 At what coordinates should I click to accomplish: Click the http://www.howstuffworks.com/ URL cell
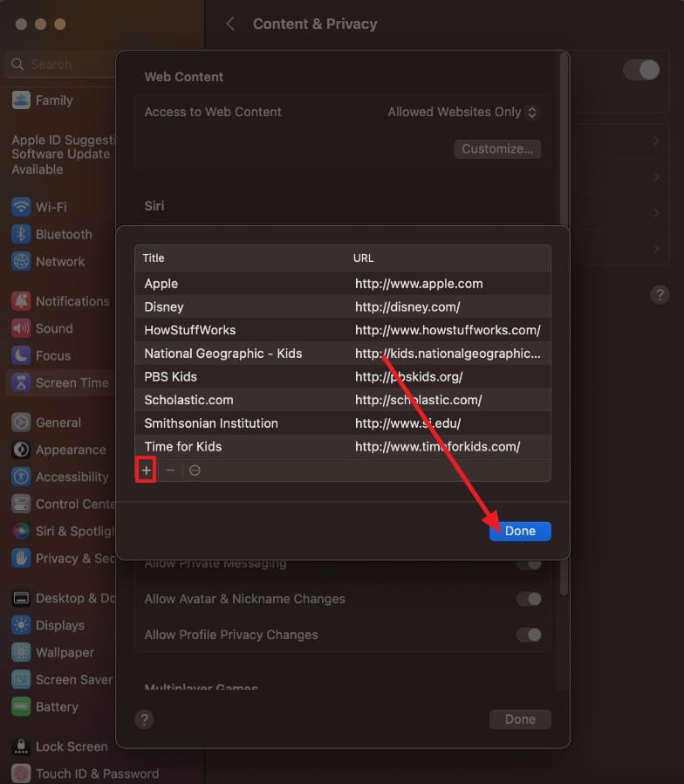pos(448,330)
